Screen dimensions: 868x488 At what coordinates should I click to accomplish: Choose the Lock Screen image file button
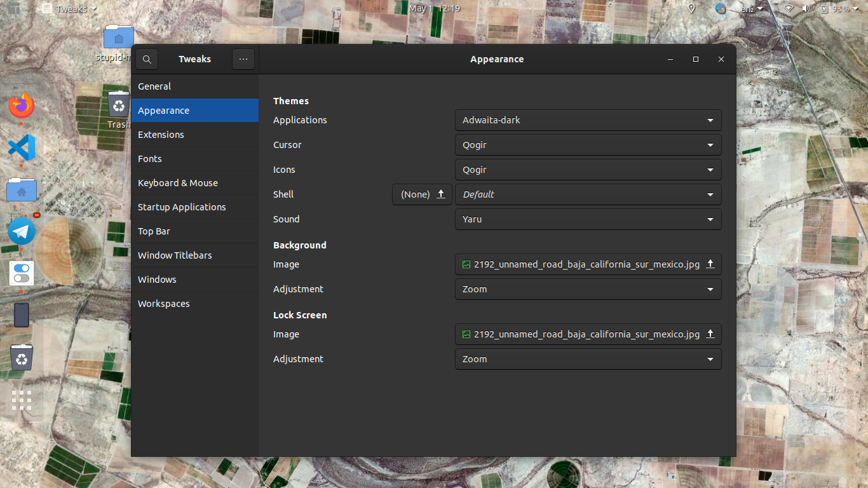coord(588,334)
